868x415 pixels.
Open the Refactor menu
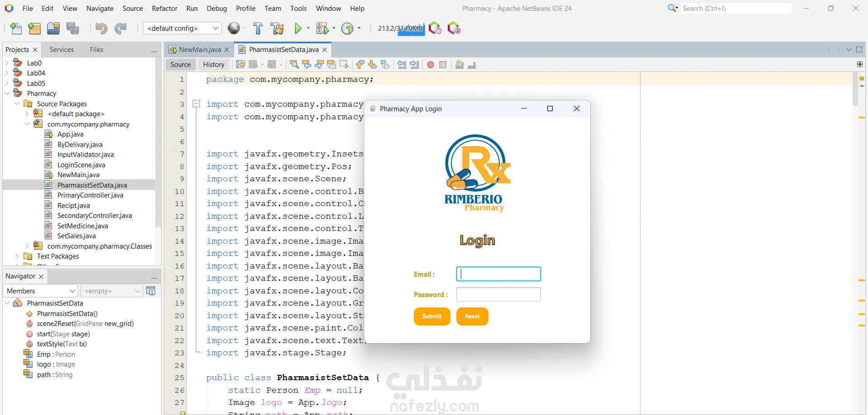(x=165, y=8)
